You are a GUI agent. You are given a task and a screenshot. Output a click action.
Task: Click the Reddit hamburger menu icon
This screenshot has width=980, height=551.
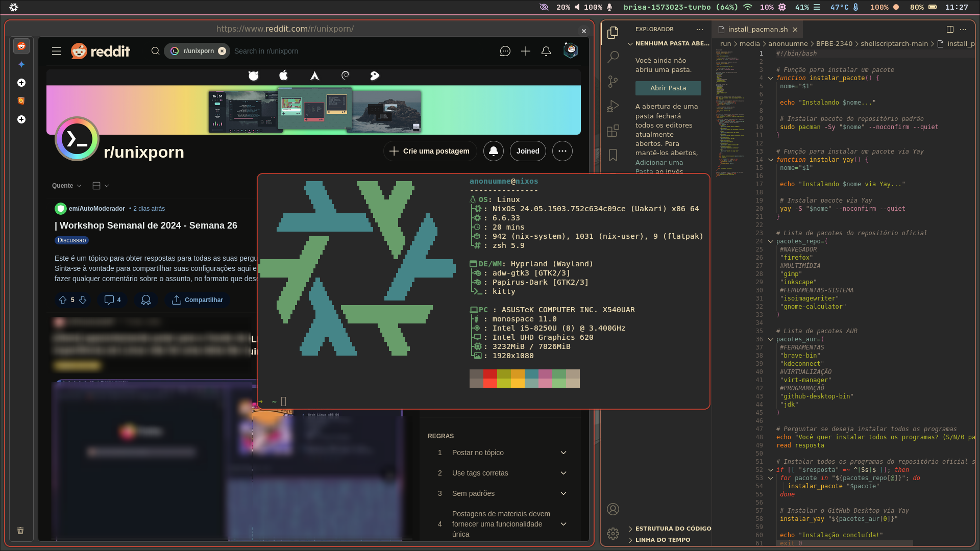pos(57,51)
